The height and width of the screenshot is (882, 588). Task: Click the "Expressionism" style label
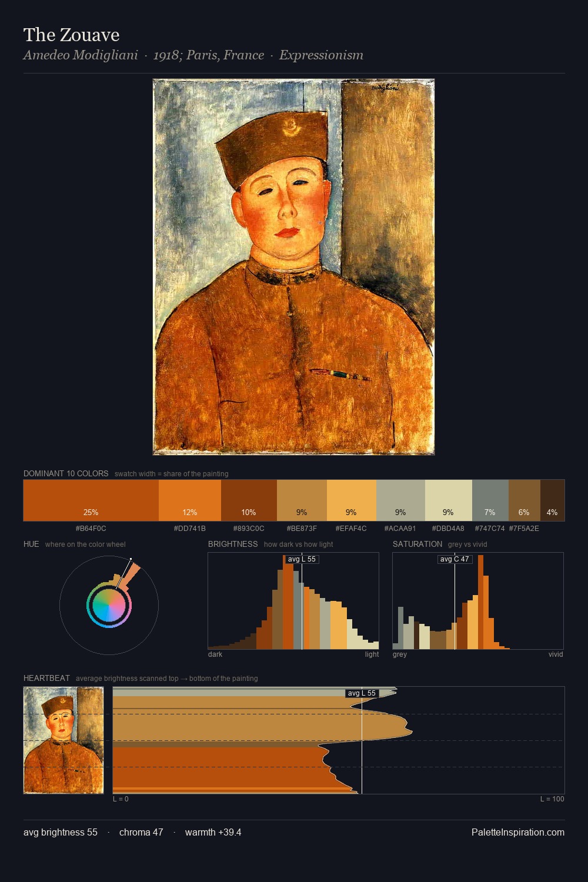pos(321,55)
